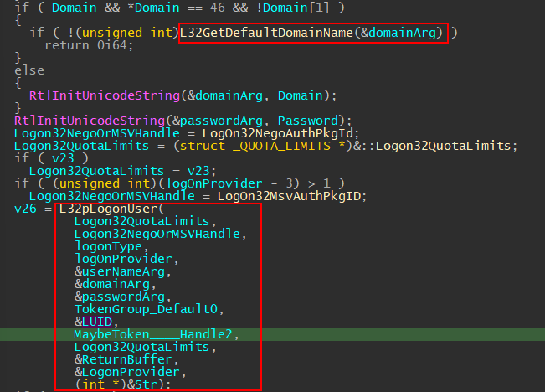Image resolution: width=545 pixels, height=392 pixels.
Task: Click RtlInitUnicodeString on the Password line
Action: tap(90, 121)
